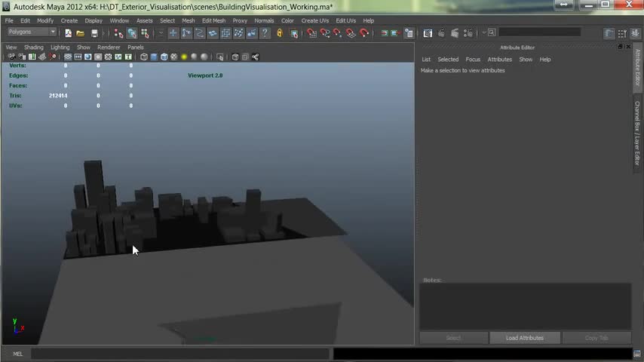Screen dimensions: 644x362
Task: Open viewport Panels menu
Action: pyautogui.click(x=136, y=48)
